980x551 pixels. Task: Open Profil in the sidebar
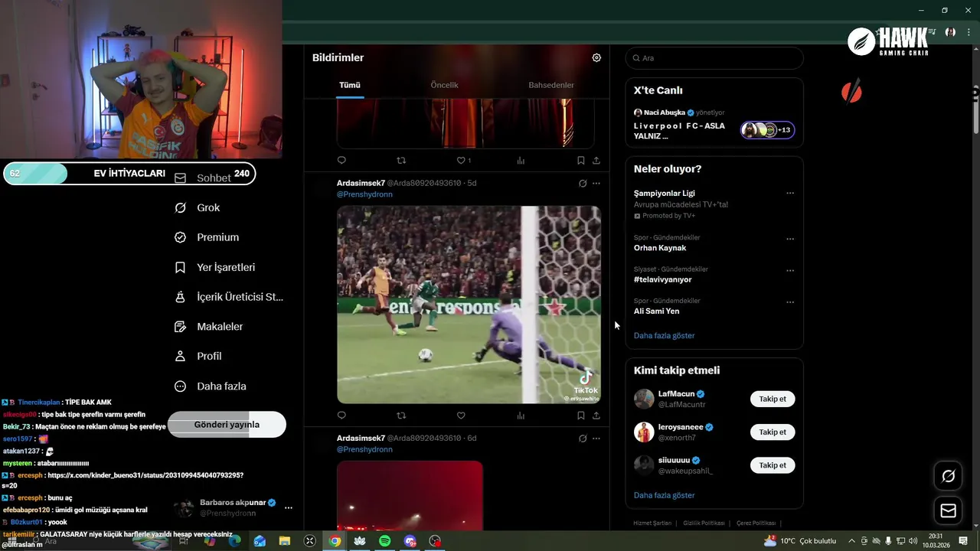198,356
